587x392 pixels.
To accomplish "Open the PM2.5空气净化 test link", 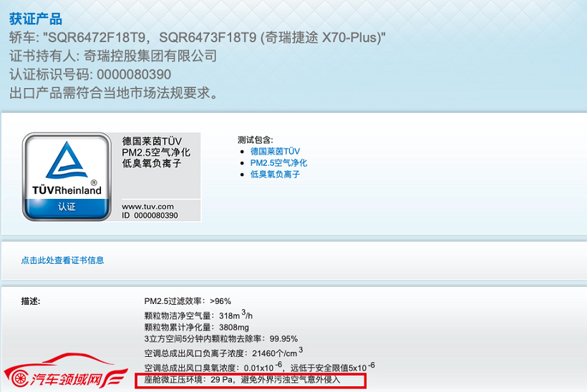I will click(278, 162).
